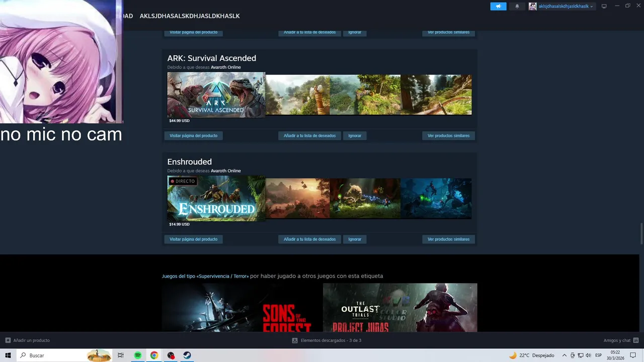Open the volume speaker control
644x362 pixels.
588,355
